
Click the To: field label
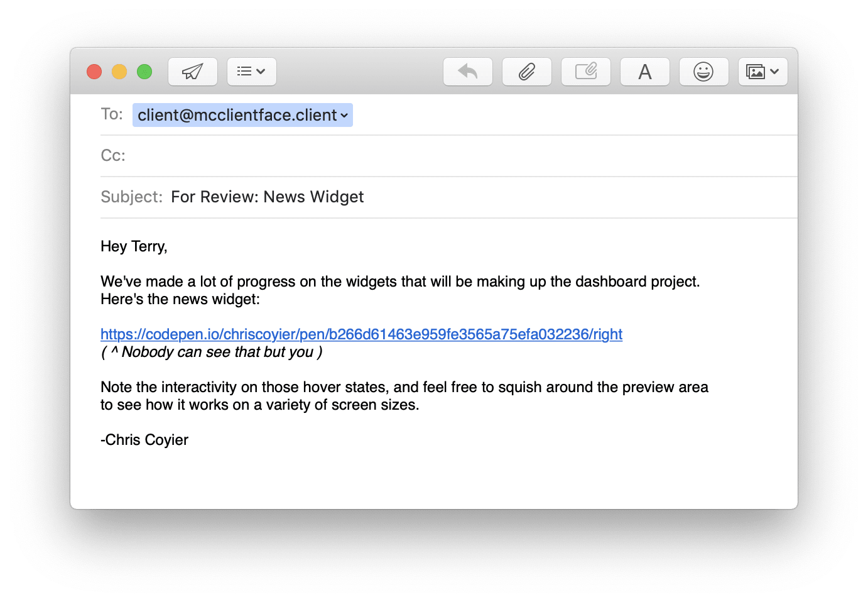pyautogui.click(x=112, y=114)
